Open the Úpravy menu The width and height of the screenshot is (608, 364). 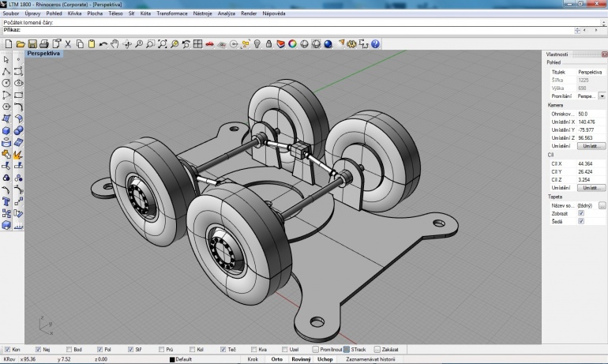point(32,13)
